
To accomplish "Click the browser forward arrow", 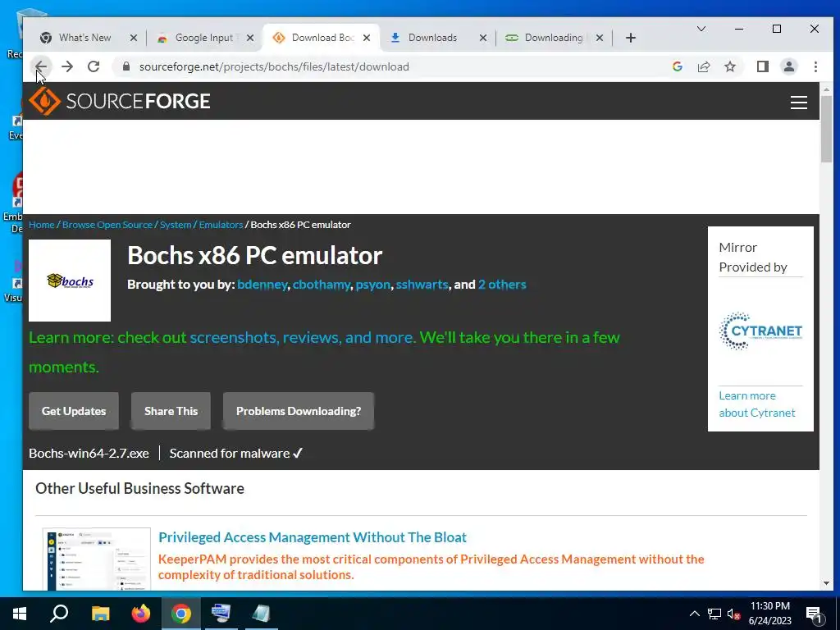I will pos(67,66).
